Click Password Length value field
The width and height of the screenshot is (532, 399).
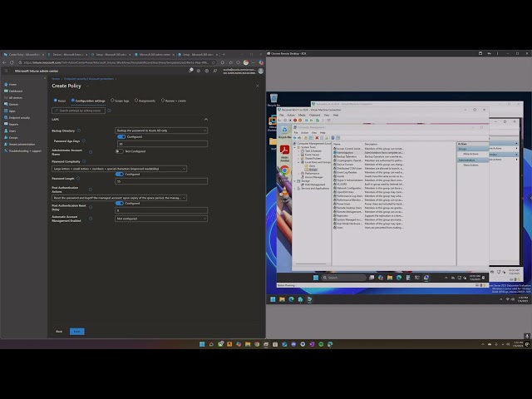pos(161,181)
